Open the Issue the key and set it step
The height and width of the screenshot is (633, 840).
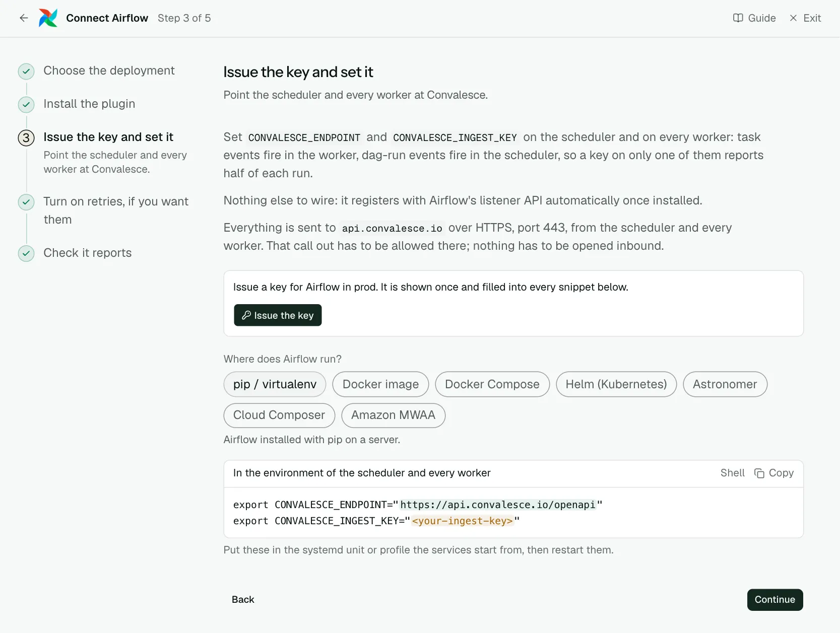108,137
